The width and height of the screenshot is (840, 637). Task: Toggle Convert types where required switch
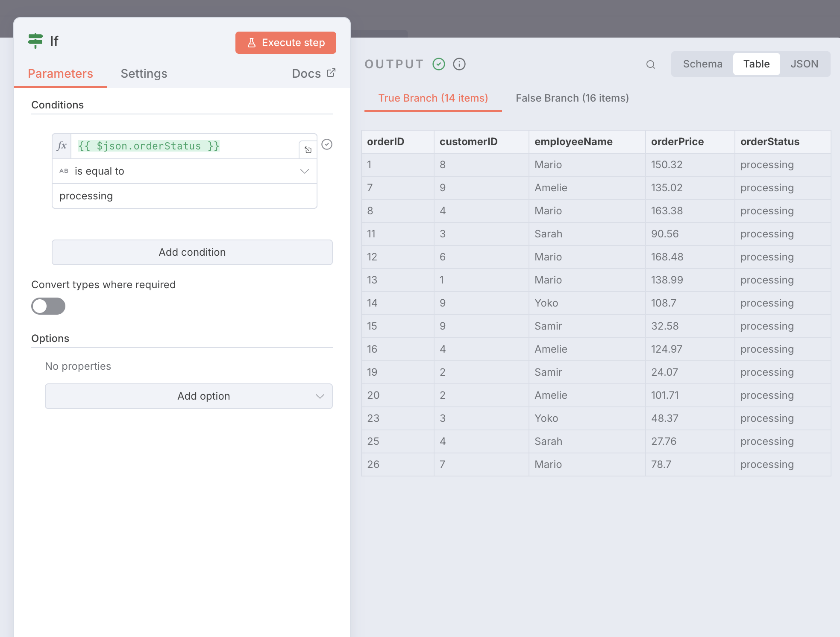pos(48,306)
